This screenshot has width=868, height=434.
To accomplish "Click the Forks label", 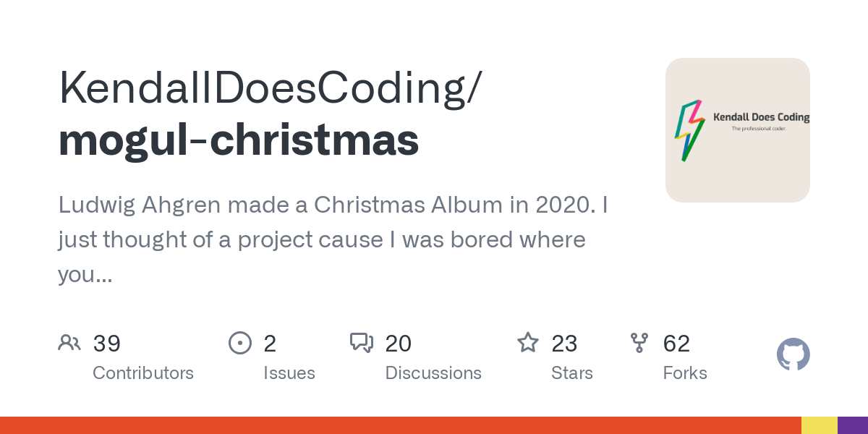I will pyautogui.click(x=685, y=373).
